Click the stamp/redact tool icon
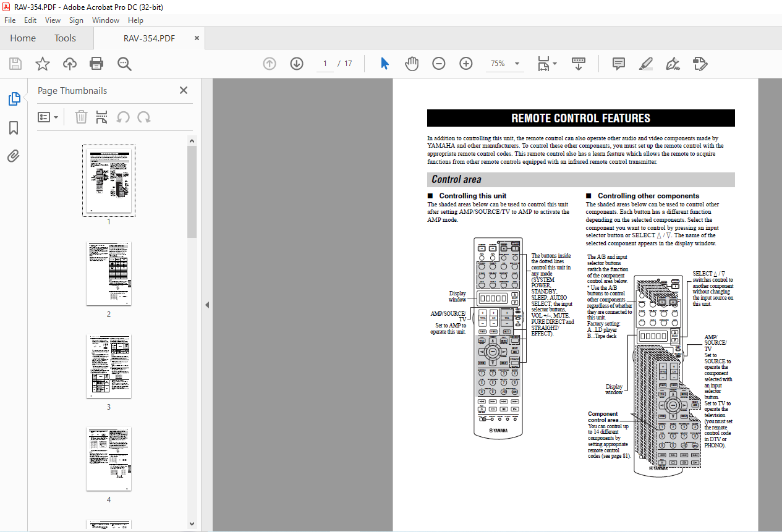Screen dimensions: 782x532 coord(700,64)
